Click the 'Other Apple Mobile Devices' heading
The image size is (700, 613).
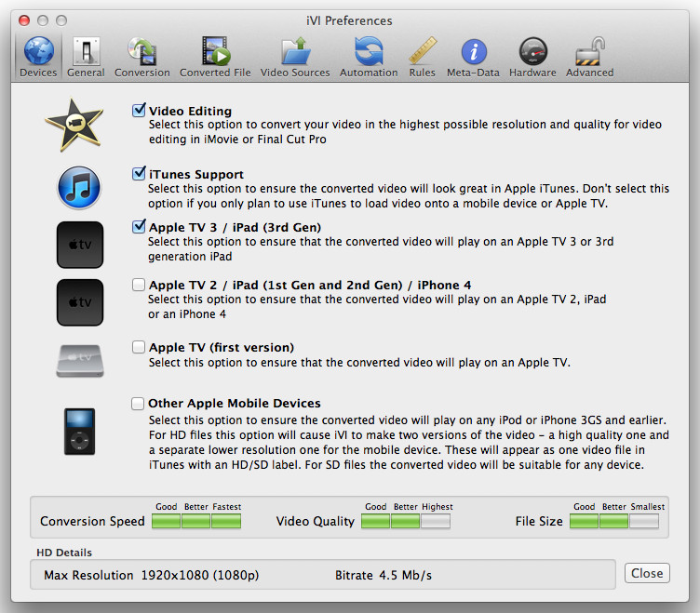[235, 404]
